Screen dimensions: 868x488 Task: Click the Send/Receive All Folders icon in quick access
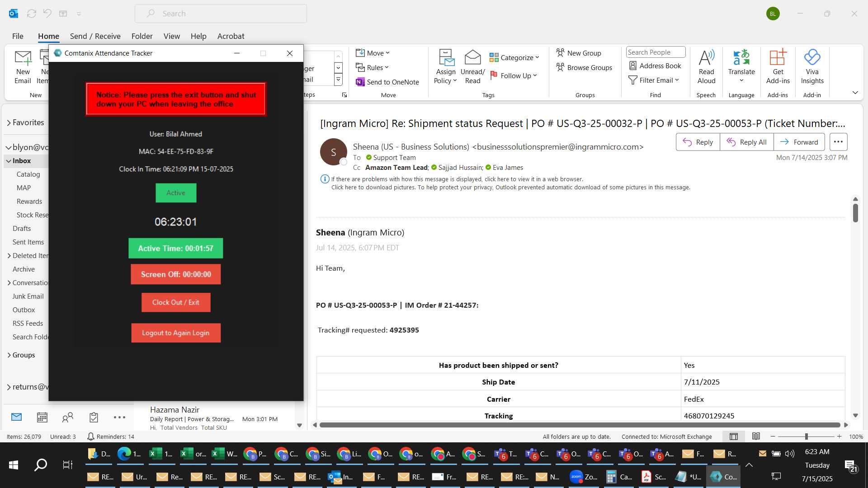[31, 14]
